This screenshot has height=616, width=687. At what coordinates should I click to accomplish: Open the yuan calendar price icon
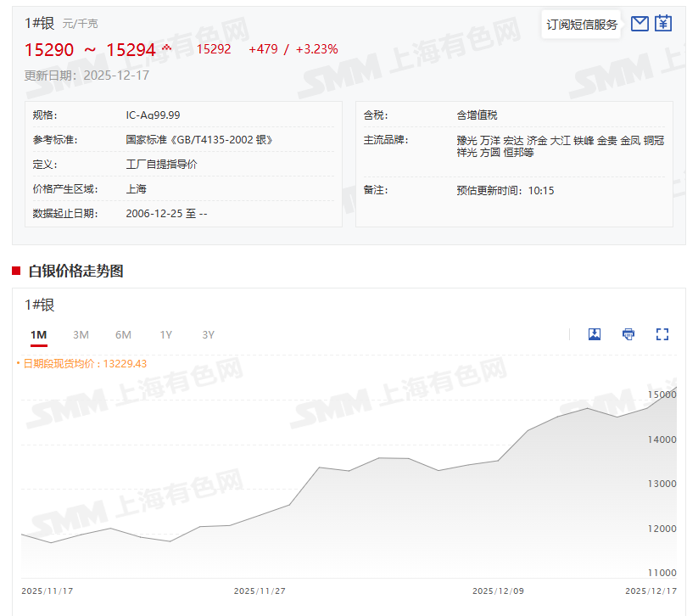663,24
